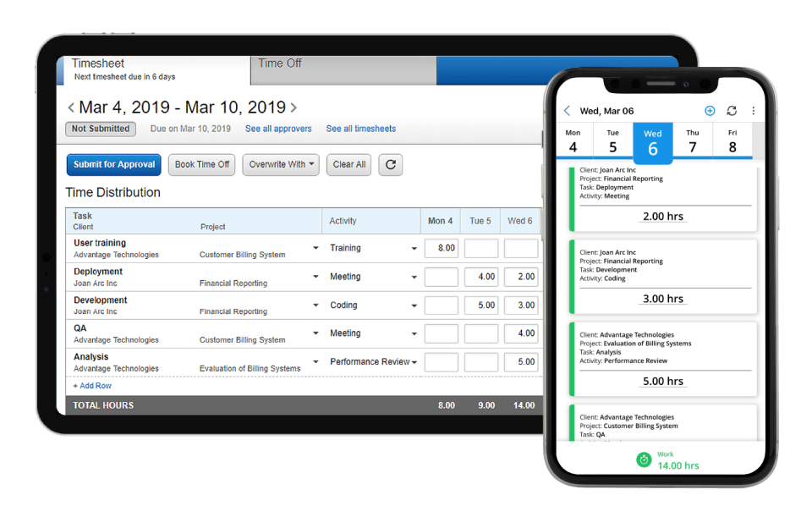Refresh the timesheet using the reload icon
Viewport: 812px width, 517px height.
tap(390, 165)
